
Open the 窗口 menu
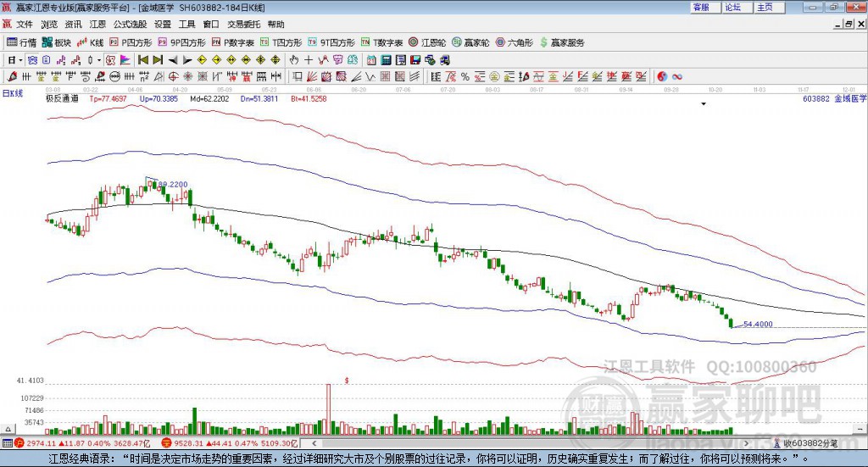click(211, 25)
